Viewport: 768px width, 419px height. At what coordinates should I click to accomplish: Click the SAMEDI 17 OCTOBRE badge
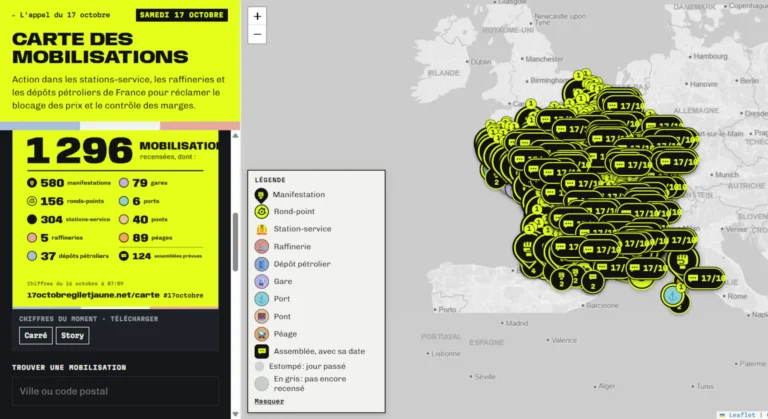[x=182, y=15]
